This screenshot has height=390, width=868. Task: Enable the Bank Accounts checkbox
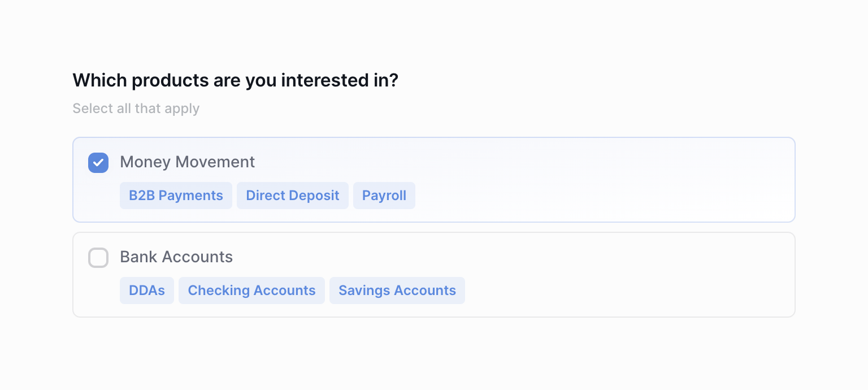pos(98,258)
